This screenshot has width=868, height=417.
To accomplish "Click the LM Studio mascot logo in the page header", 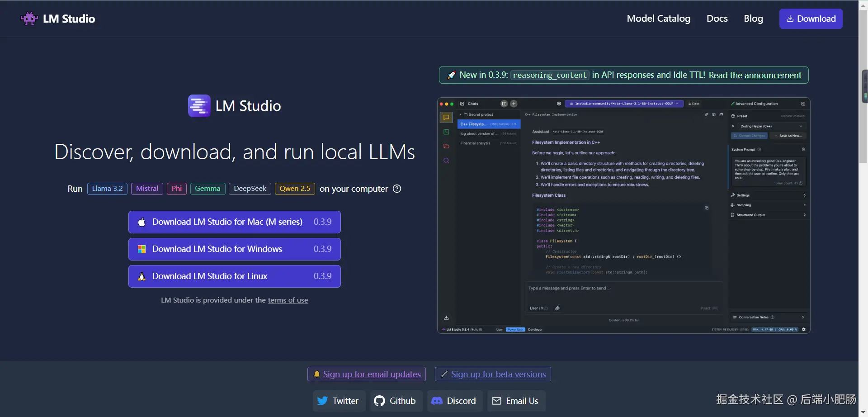I will pyautogui.click(x=29, y=19).
